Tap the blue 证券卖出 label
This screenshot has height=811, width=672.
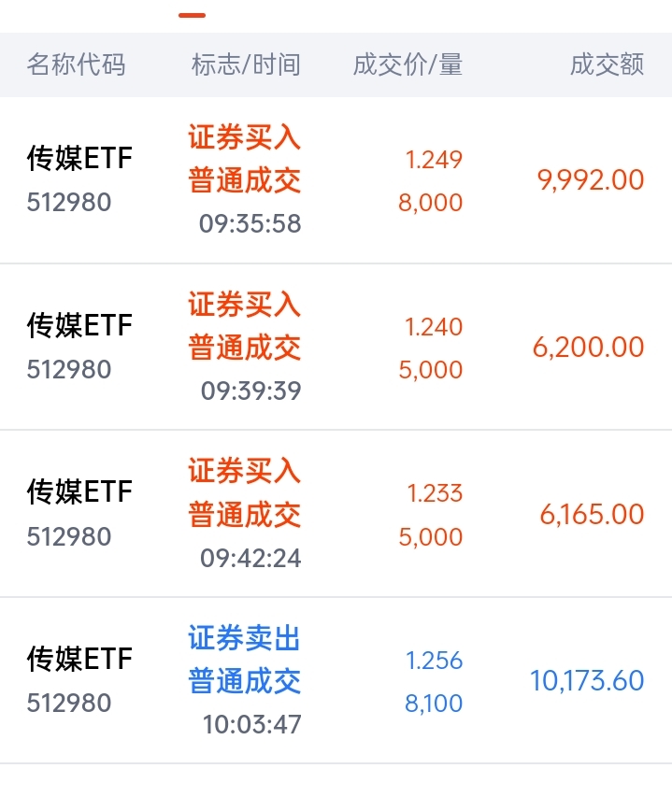(245, 639)
